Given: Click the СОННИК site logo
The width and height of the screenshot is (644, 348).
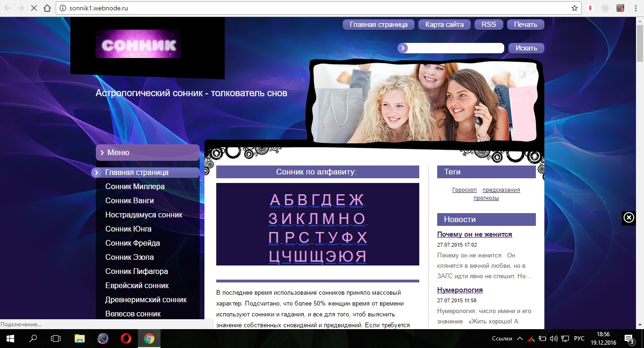Looking at the screenshot, I should [138, 44].
